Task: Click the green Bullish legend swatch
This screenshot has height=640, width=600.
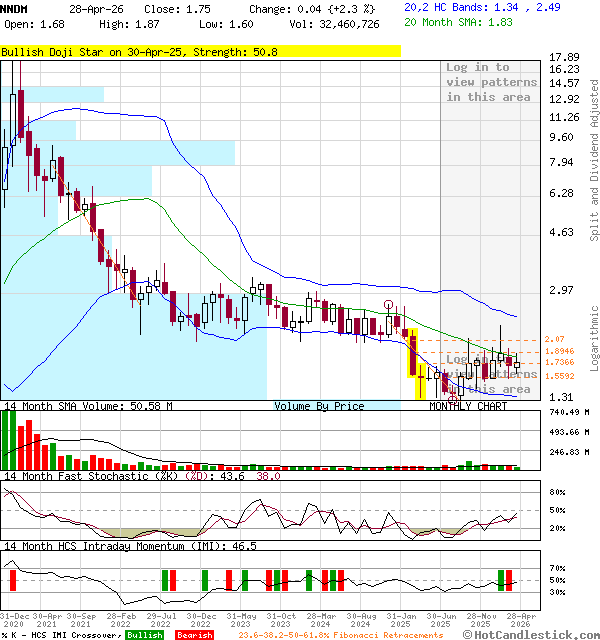Action: [145, 635]
